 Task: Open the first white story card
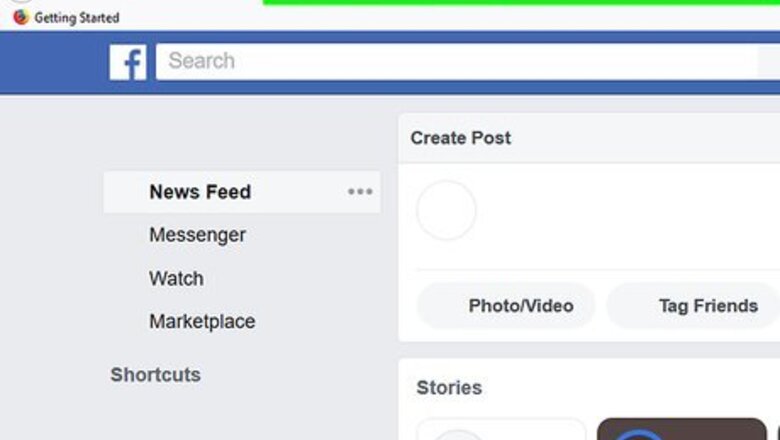point(500,430)
